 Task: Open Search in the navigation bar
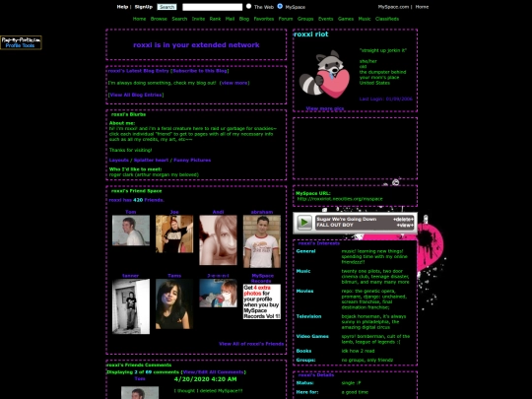coord(179,19)
